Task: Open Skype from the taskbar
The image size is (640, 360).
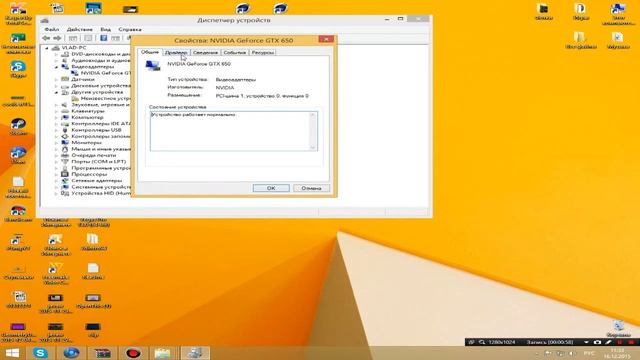Action: pos(40,353)
